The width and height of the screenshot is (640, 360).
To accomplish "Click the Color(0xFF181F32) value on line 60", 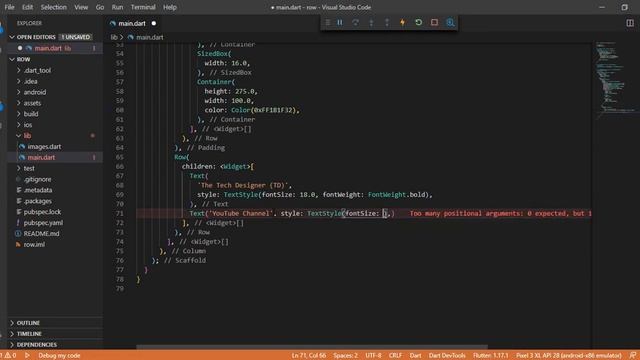I will point(264,110).
